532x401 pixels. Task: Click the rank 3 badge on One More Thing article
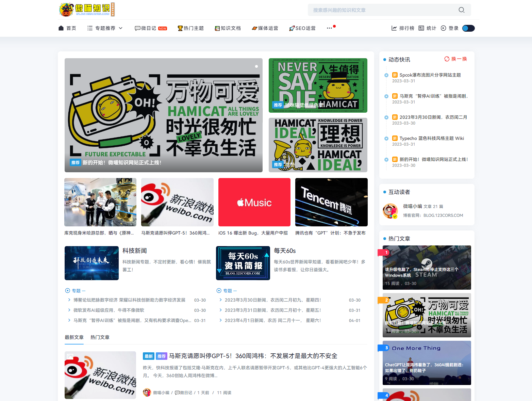(x=384, y=348)
